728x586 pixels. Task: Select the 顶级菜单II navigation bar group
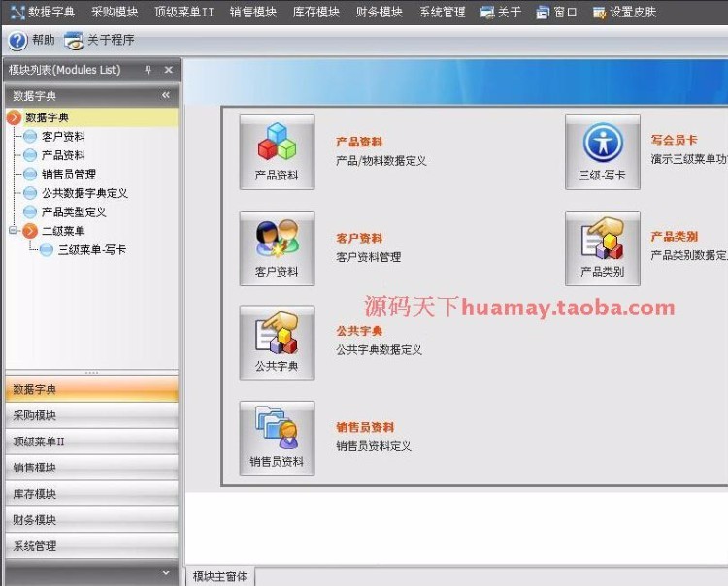(91, 441)
